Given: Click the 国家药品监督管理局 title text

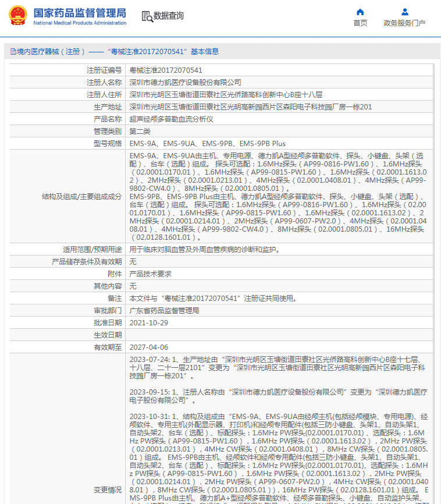Looking at the screenshot, I should [x=80, y=13].
